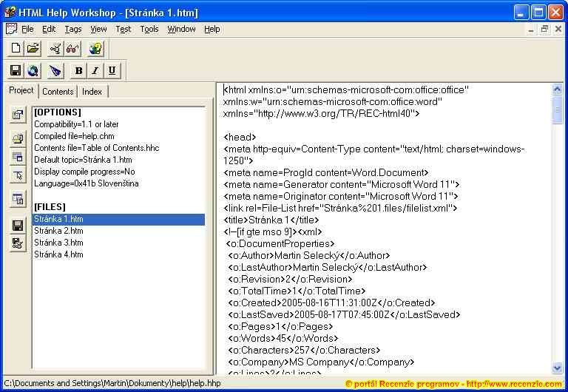Select Contents file=Table of Contents.hhc line
The image size is (568, 392).
coord(97,148)
